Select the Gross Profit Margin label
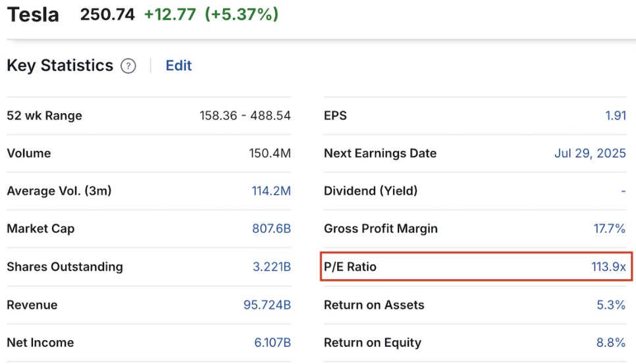 (381, 228)
